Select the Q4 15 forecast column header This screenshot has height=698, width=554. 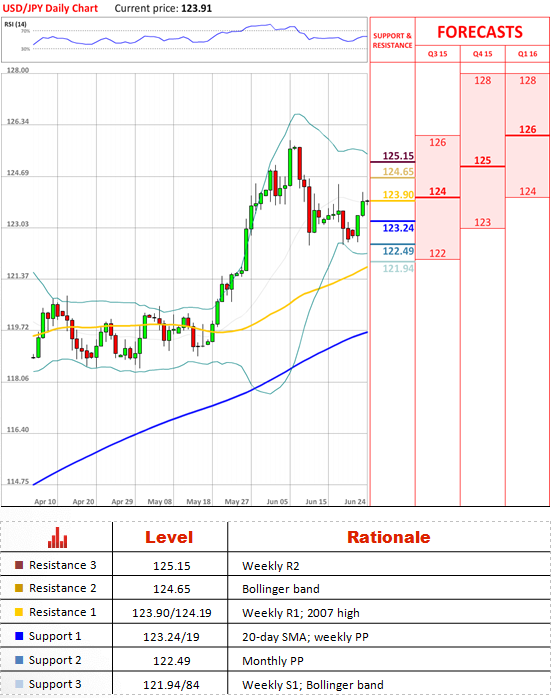point(482,54)
